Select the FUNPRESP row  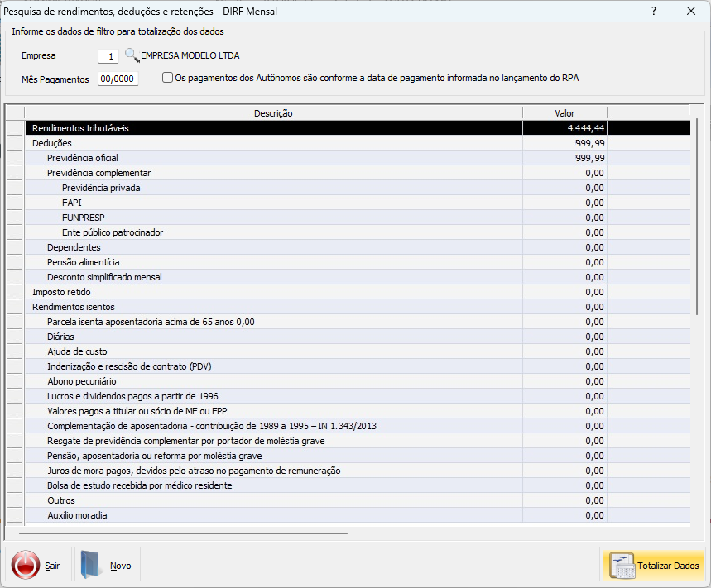click(273, 218)
